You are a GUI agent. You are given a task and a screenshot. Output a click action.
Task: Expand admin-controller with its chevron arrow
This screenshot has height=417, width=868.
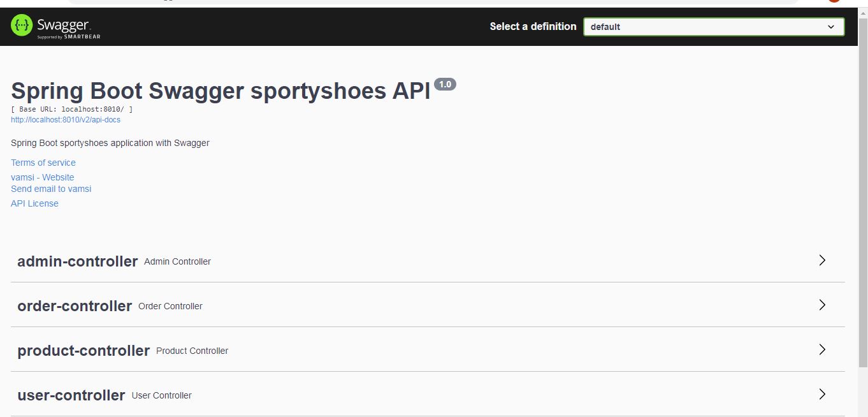click(x=822, y=260)
